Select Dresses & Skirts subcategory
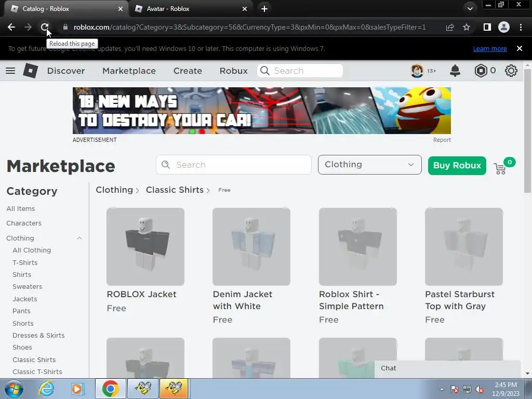 (x=38, y=336)
